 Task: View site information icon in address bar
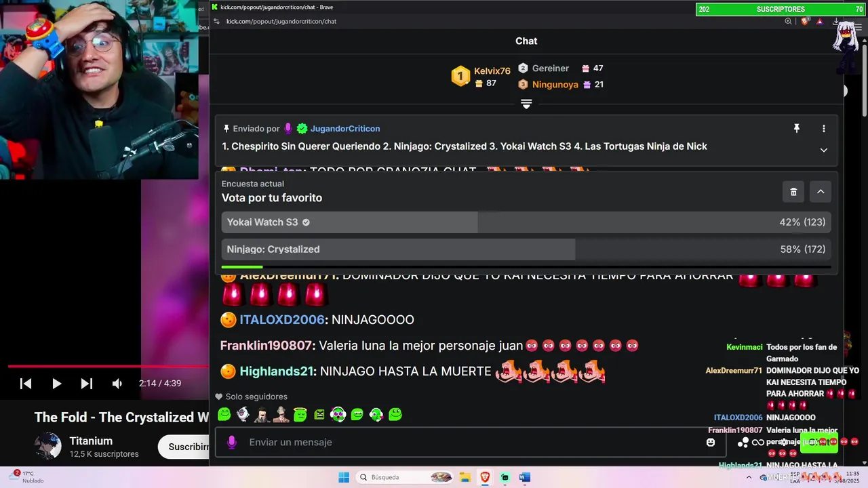click(x=216, y=21)
